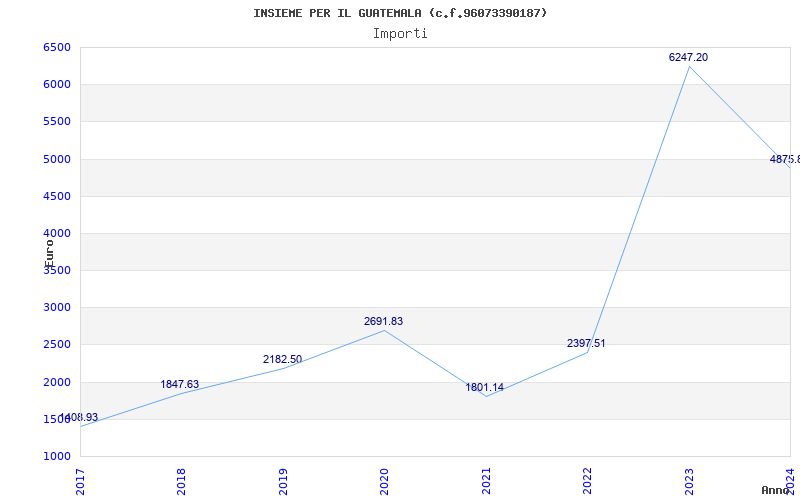Image resolution: width=800 pixels, height=500 pixels.
Task: Click the Euro y-axis title
Action: [x=49, y=254]
